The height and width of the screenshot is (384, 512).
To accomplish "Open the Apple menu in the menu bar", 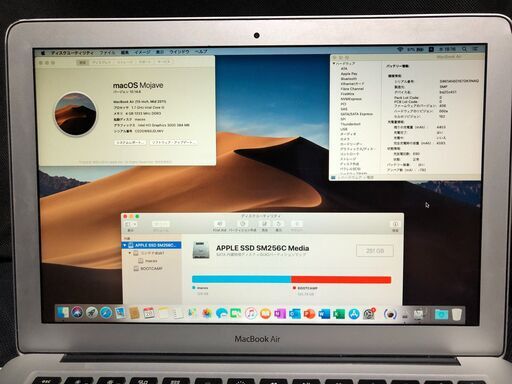I will [43, 52].
